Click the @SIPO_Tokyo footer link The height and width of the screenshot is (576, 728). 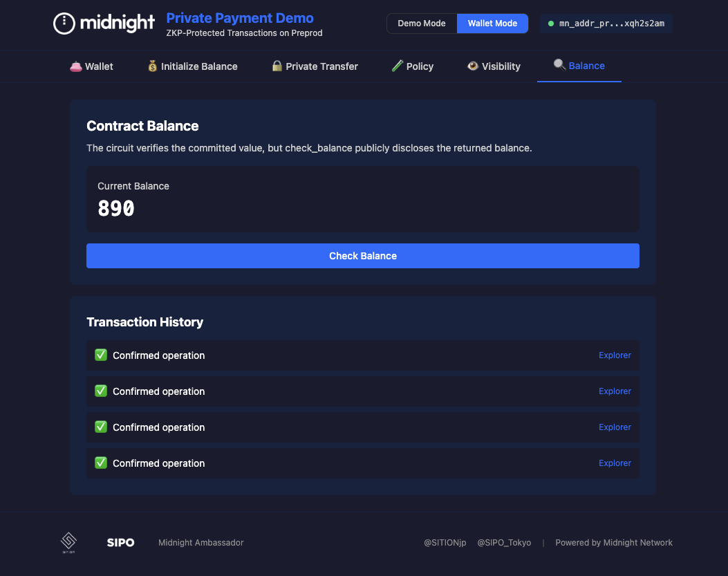click(504, 543)
